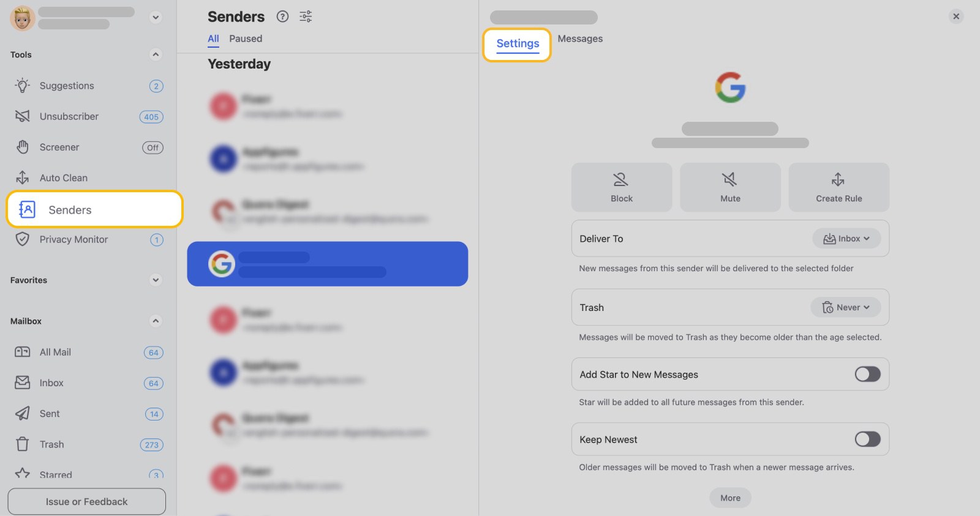
Task: Open the Senders filter options icon
Action: pos(305,17)
